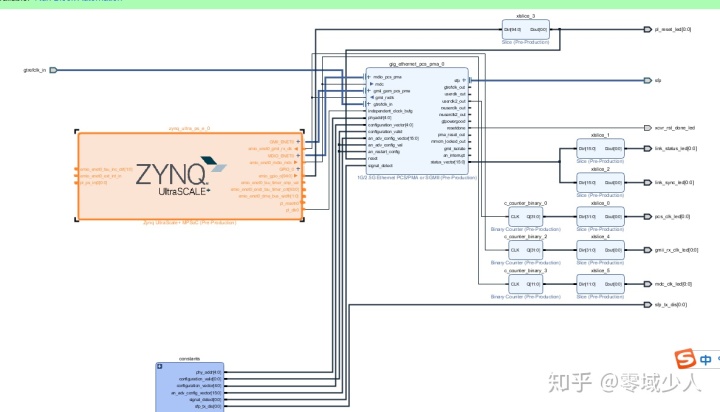Select the sfp_tx_dis[0:0] output port icon
Viewport: 720px width, 412px height.
point(647,305)
